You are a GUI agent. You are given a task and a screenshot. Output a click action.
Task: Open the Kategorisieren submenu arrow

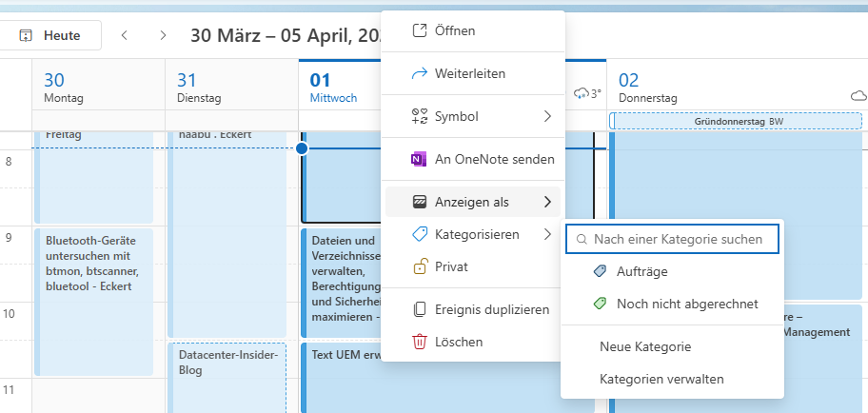coord(547,234)
